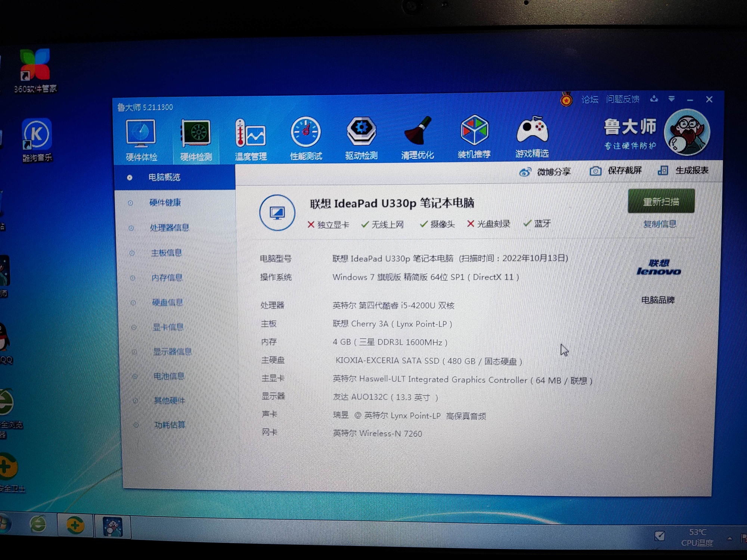Image resolution: width=747 pixels, height=560 pixels.
Task: Click 保存截屏 to save screenshot
Action: coord(616,171)
